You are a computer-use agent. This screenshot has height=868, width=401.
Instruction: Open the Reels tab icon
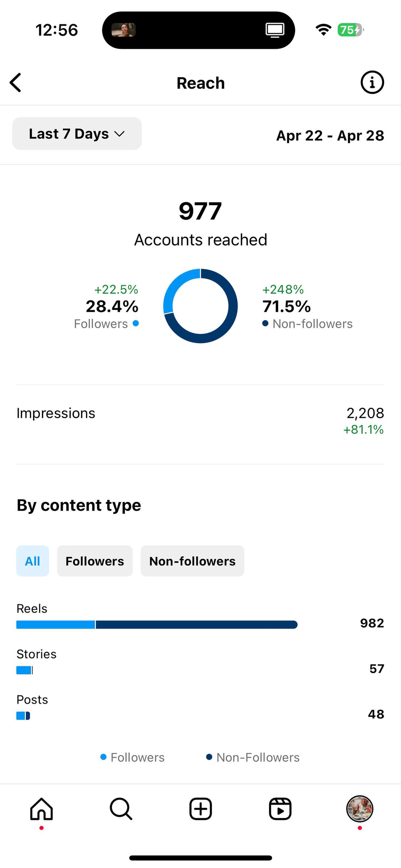click(x=280, y=809)
